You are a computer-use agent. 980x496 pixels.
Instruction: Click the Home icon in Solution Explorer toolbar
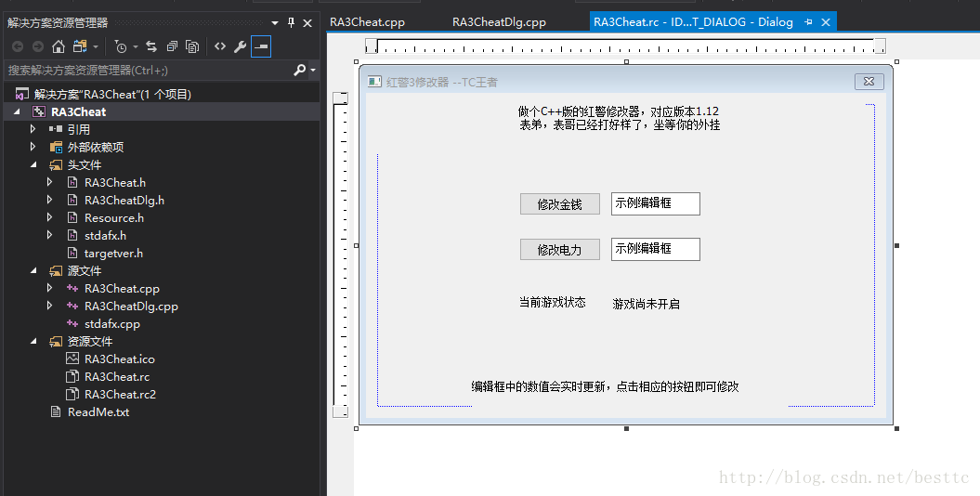tap(59, 46)
